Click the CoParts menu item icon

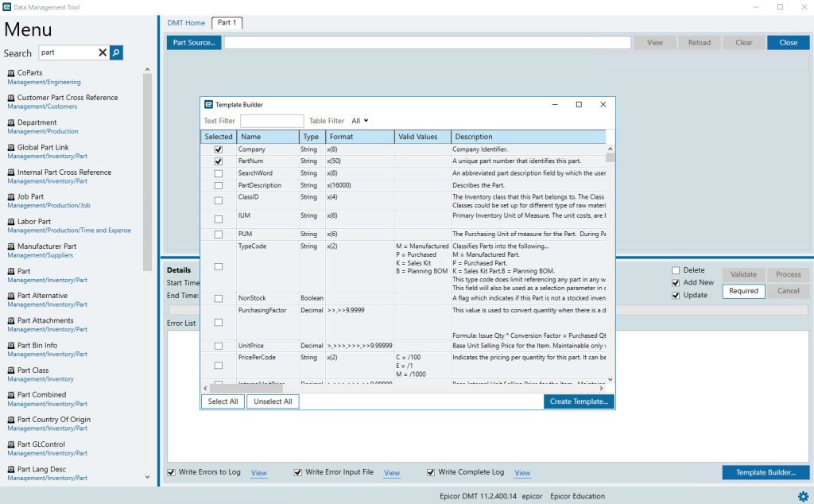11,73
